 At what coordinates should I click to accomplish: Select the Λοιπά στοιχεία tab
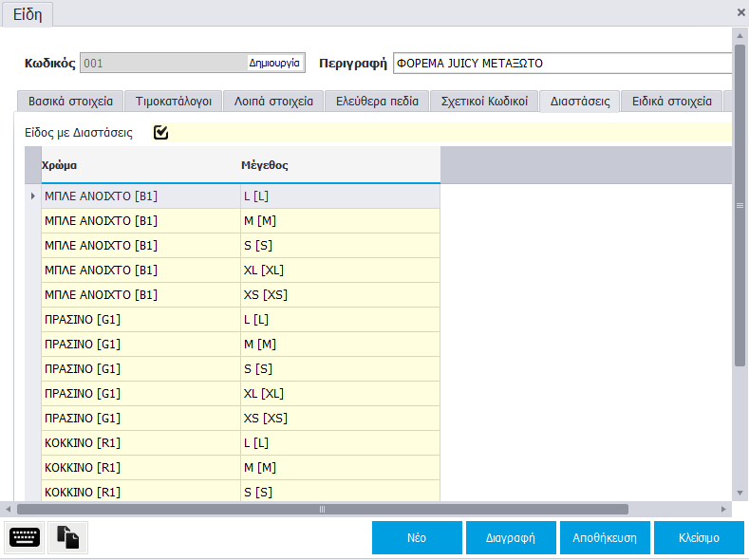tap(273, 102)
